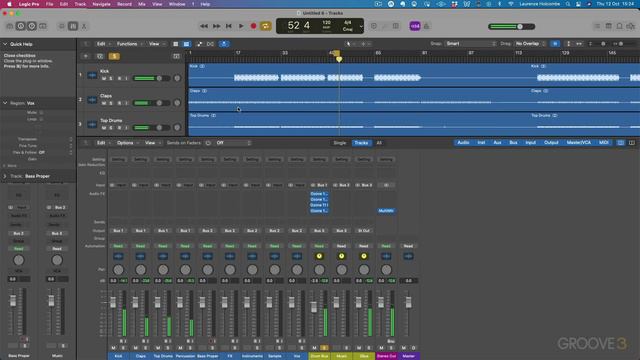Adjust the Kick track volume slider
Image resolution: width=640 pixels, height=360 pixels.
(152, 78)
